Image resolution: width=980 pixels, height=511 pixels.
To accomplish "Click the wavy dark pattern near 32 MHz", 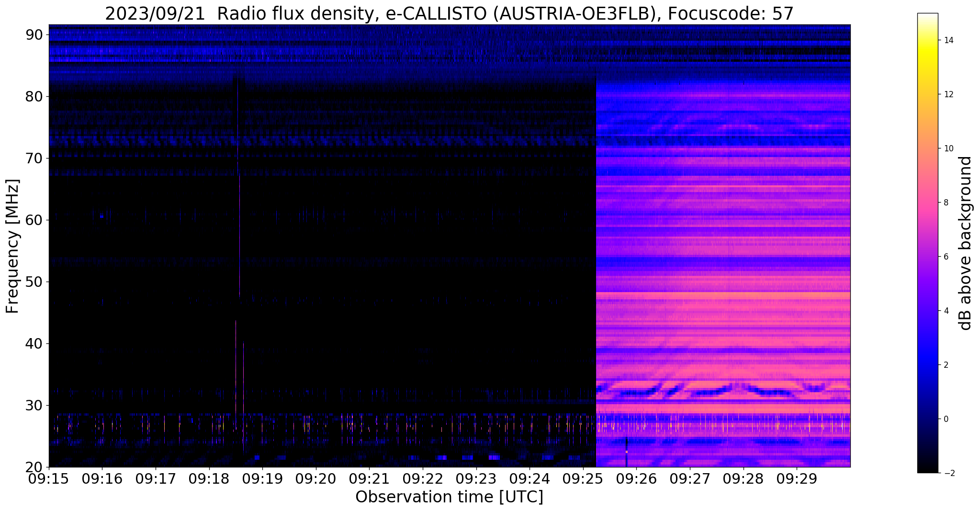I will click(723, 389).
